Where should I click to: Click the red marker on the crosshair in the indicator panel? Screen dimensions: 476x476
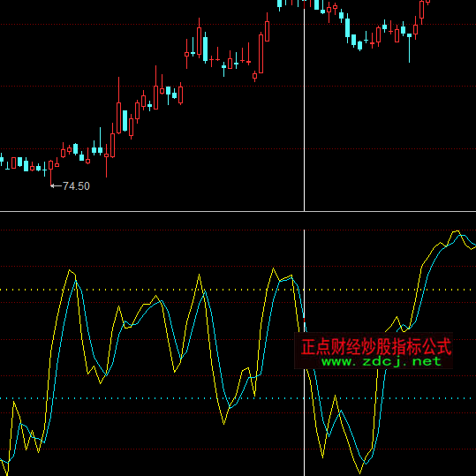(x=304, y=320)
